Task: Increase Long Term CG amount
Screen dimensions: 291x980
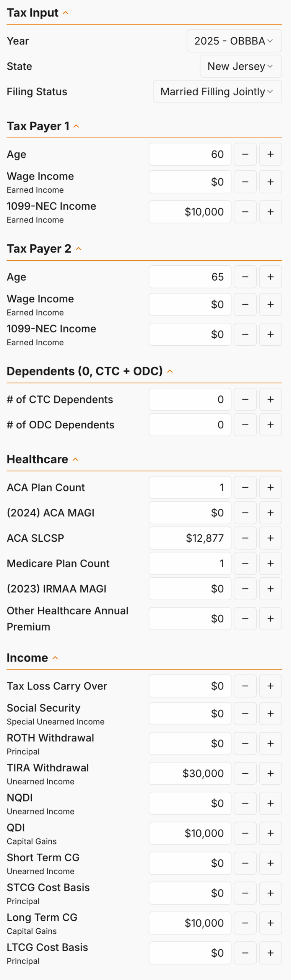Action: click(x=270, y=923)
